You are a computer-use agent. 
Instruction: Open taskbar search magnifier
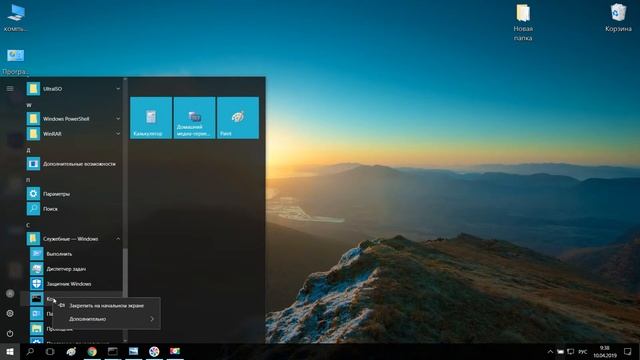tap(30, 351)
